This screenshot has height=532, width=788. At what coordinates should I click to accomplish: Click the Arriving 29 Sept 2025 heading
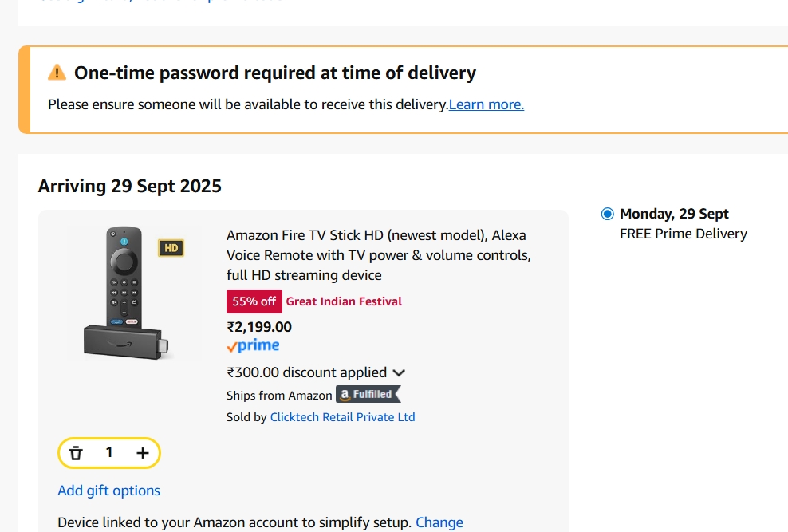tap(130, 185)
